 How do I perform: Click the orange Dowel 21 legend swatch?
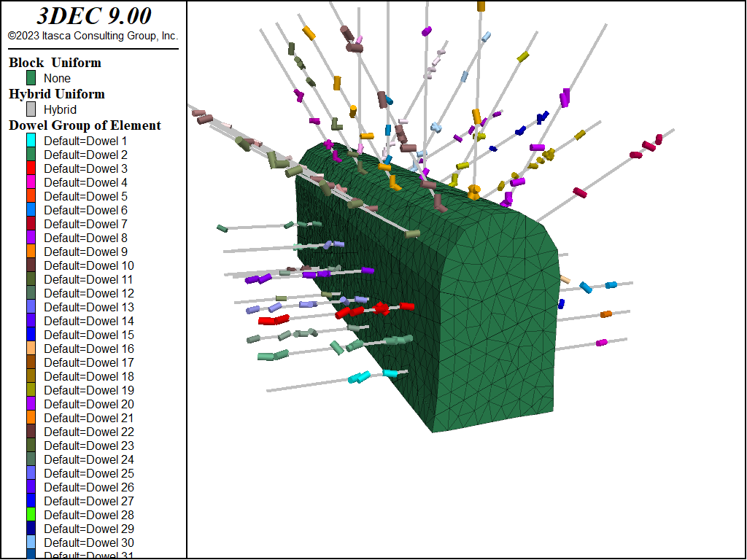pyautogui.click(x=31, y=418)
